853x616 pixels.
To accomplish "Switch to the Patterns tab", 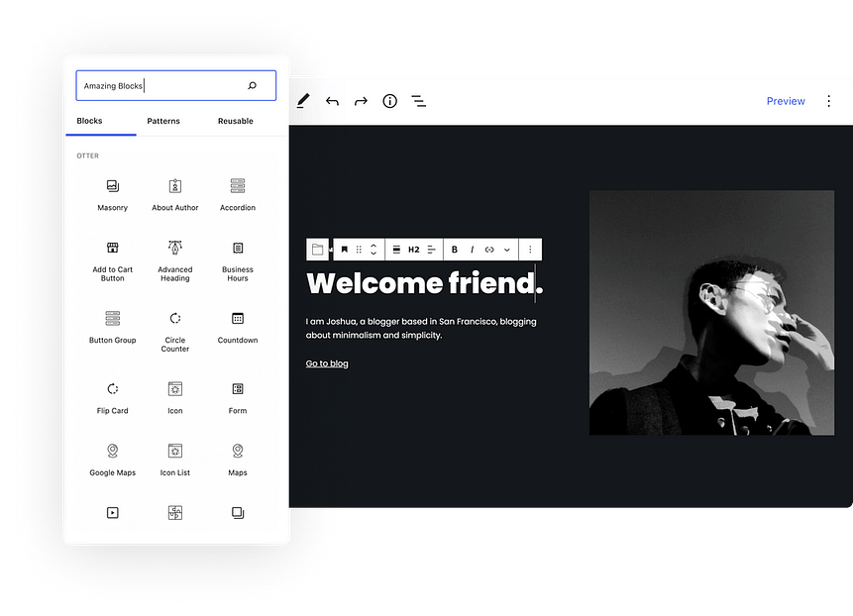I will click(x=163, y=121).
